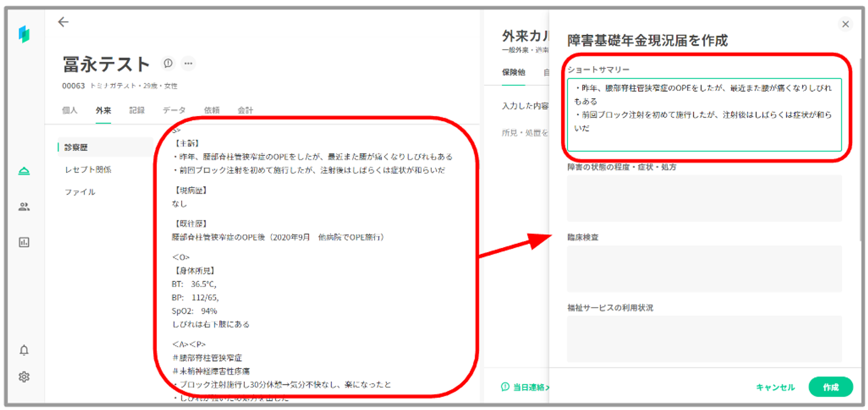Image resolution: width=868 pixels, height=410 pixels.
Task: Click the 臨床検査 input field
Action: (x=704, y=269)
